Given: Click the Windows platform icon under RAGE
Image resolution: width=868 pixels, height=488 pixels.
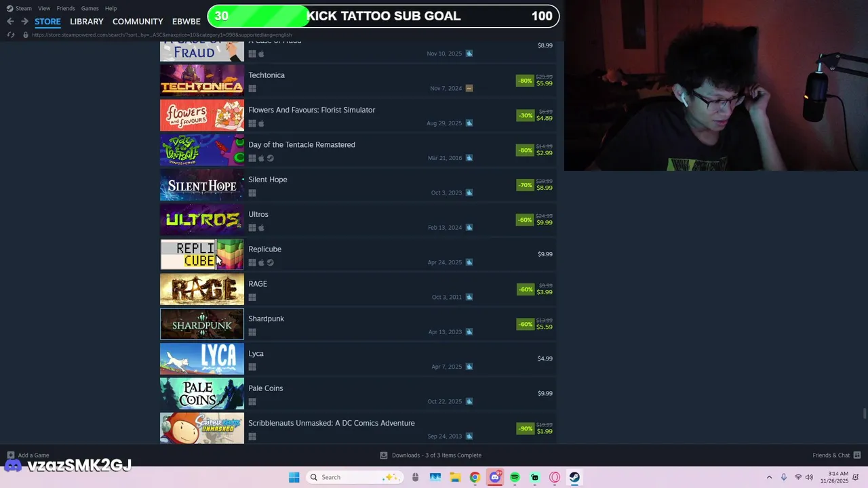Looking at the screenshot, I should click(252, 297).
